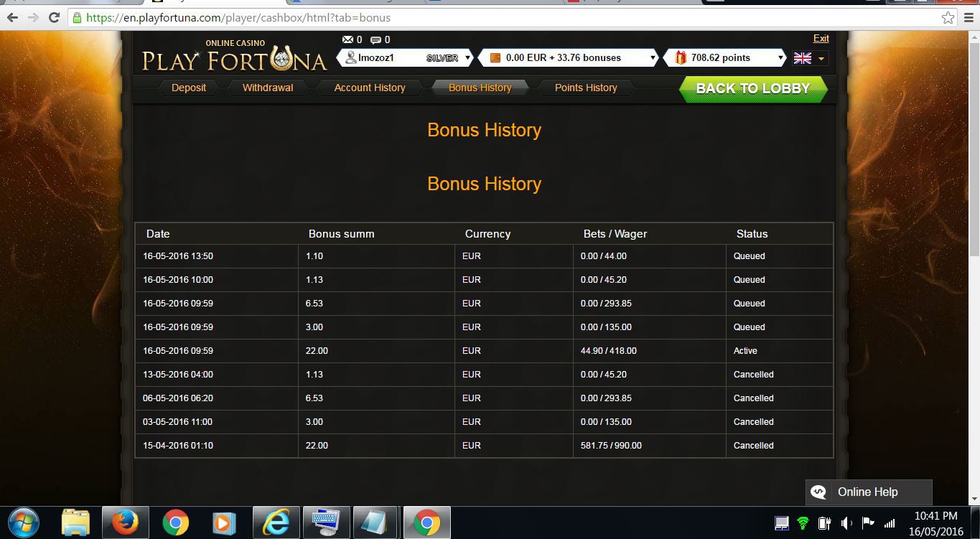This screenshot has width=980, height=539.
Task: Go back with browser back arrow
Action: (x=13, y=17)
